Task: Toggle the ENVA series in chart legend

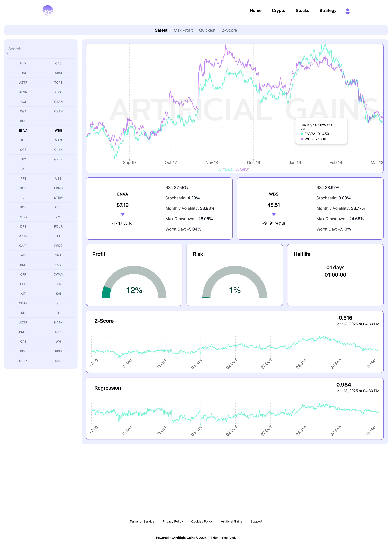Action: tap(225, 170)
